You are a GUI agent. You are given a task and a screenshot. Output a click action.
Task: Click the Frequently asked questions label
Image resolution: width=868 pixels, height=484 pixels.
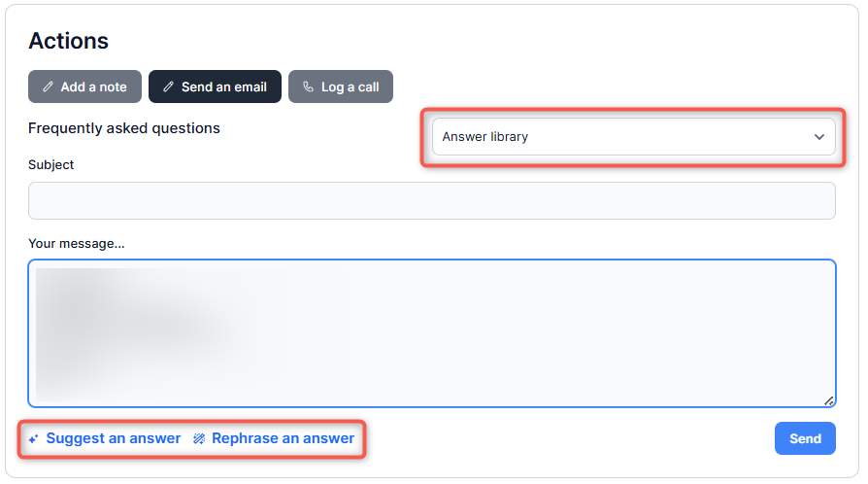pos(124,128)
